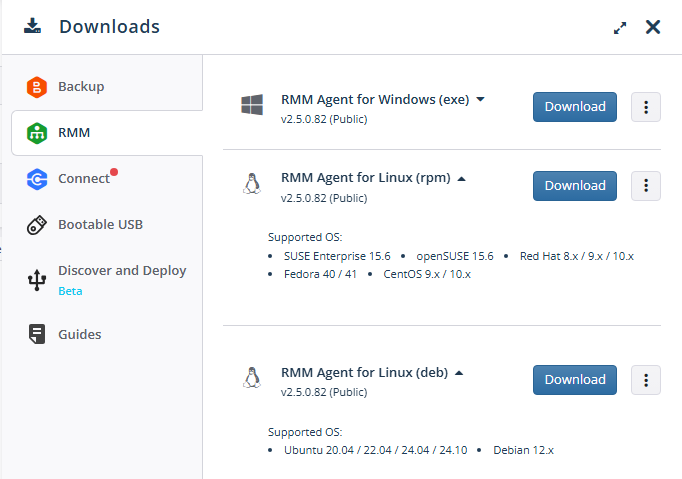Collapse RMM Agent for Linux (rpm) details
682x479 pixels.
tap(461, 179)
